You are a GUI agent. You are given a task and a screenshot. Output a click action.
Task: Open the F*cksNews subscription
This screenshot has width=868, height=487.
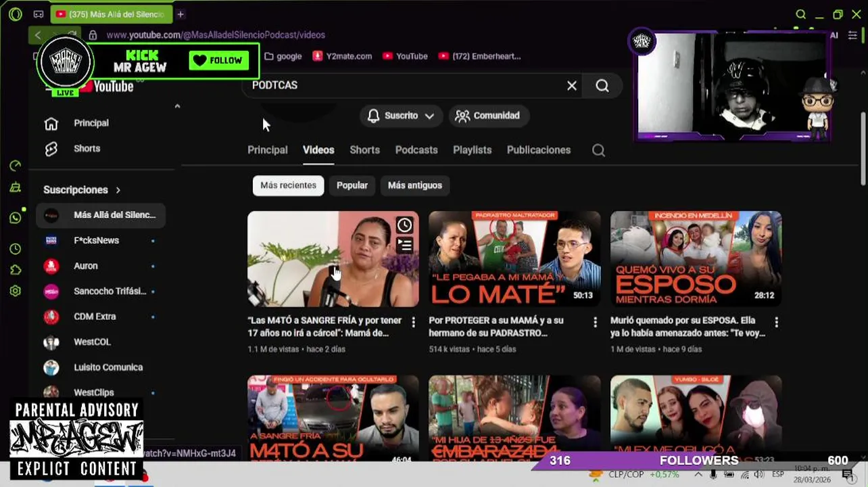(x=101, y=240)
